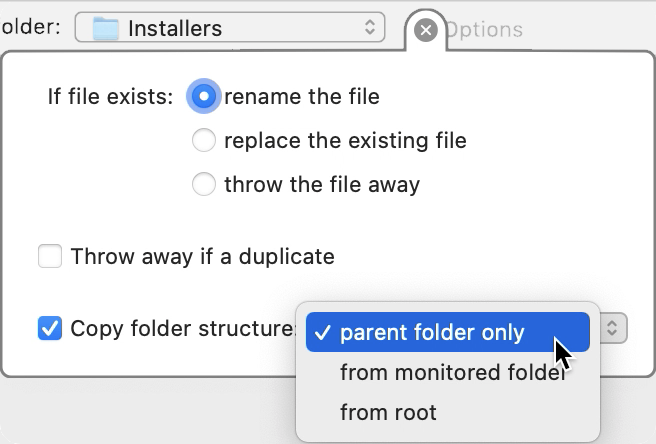The width and height of the screenshot is (656, 444).
Task: Click the "replace the existing file" label text
Action: pyautogui.click(x=345, y=141)
